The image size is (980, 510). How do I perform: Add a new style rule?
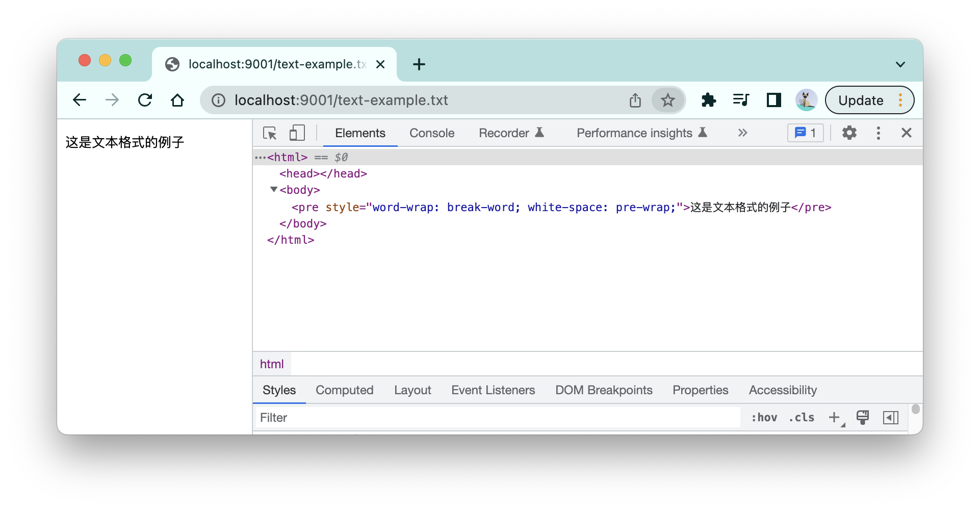[835, 418]
